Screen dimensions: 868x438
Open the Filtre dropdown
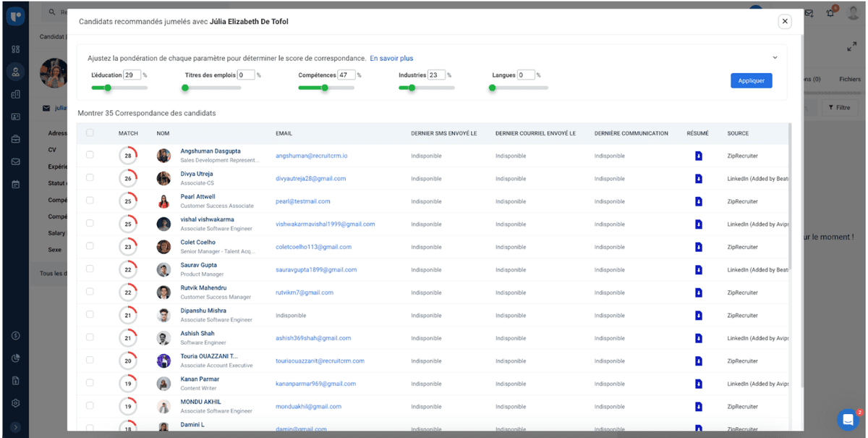coord(839,108)
